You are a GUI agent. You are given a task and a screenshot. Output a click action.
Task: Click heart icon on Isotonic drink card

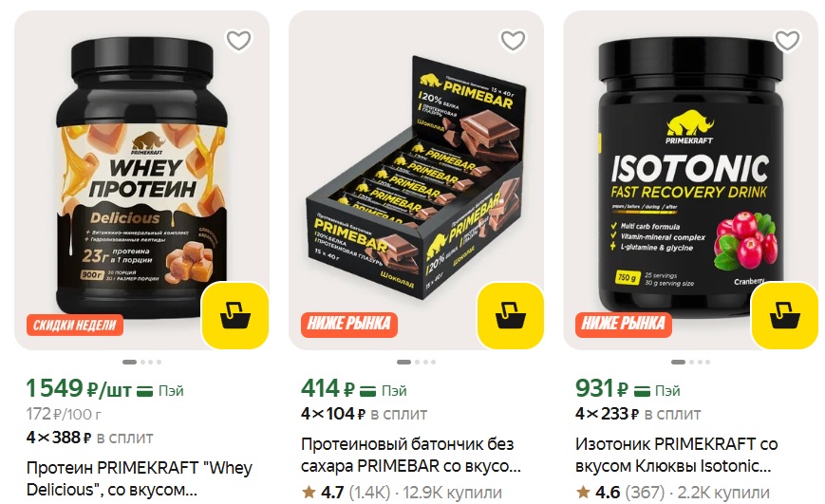[x=787, y=41]
